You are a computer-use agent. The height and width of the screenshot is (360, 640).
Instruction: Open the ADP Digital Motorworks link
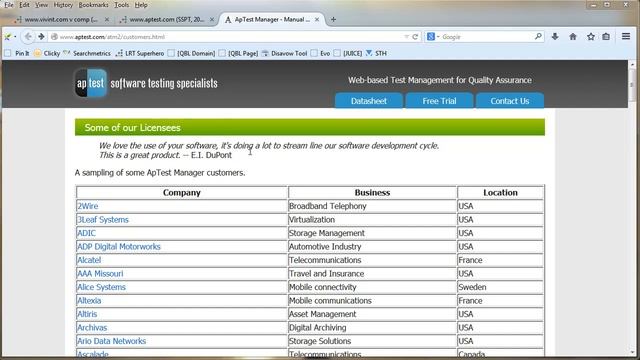coord(119,247)
